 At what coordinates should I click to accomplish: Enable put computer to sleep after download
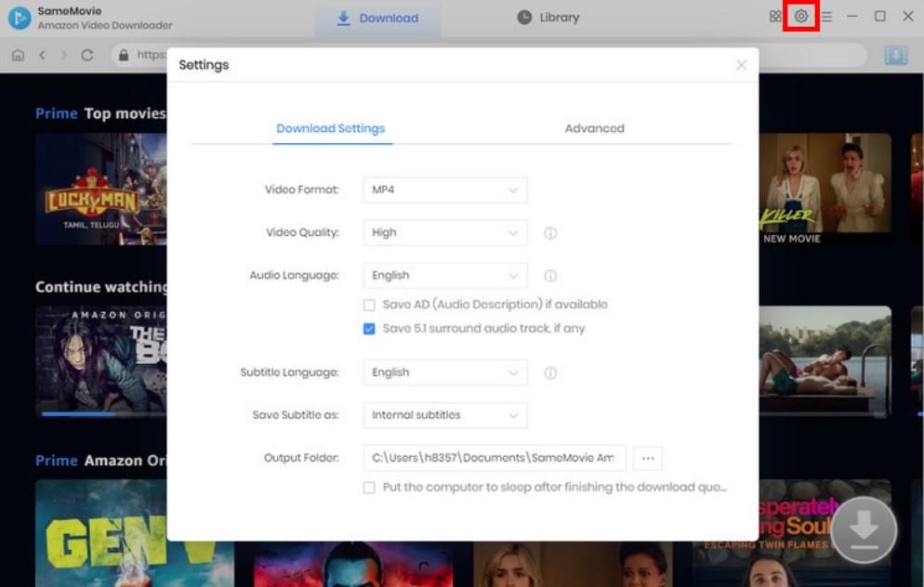(x=369, y=488)
